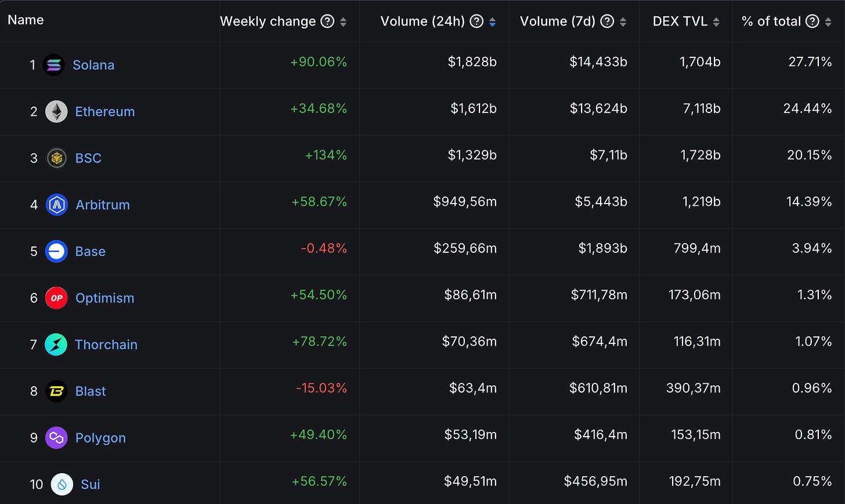Select Arbitrum's $949,56m 24h volume
Viewport: 845px width, 504px height.
pos(465,202)
